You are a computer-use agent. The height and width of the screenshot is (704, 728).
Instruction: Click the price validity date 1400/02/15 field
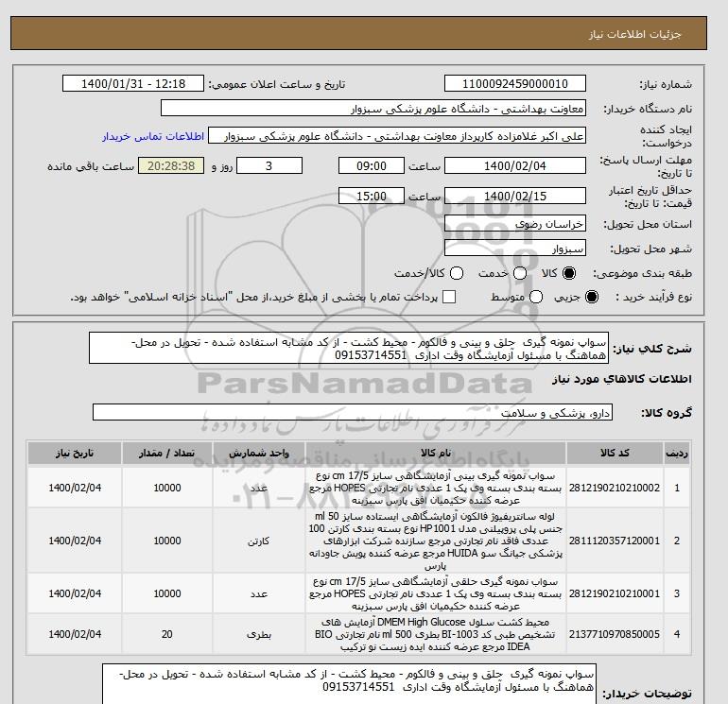515,196
